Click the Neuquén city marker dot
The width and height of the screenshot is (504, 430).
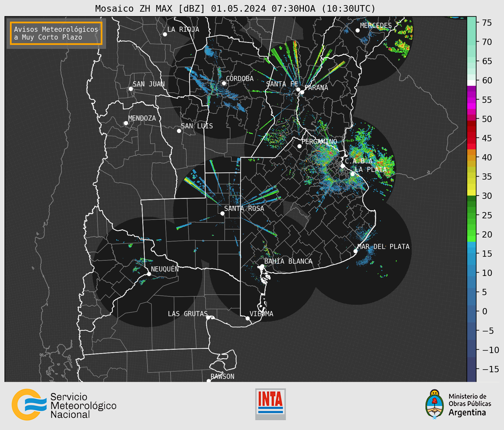coord(149,274)
